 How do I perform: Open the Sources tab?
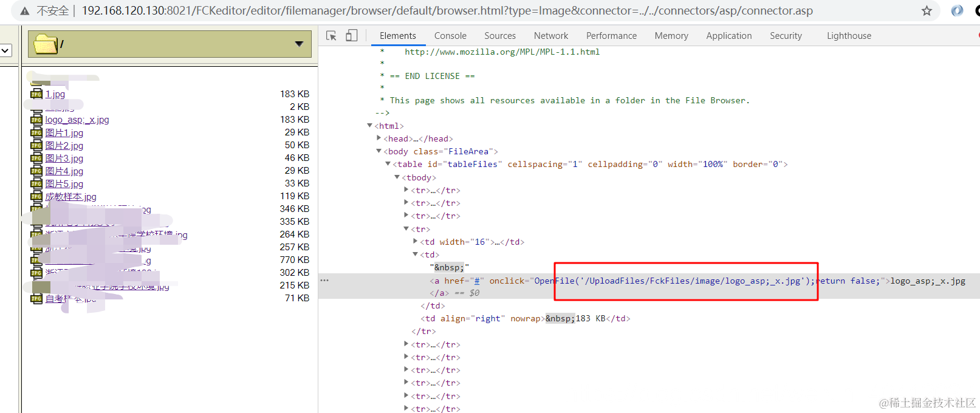coord(500,36)
